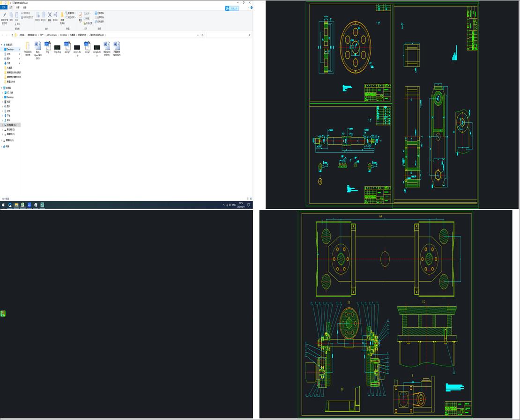Click the Copy to icon in the Organize group

(43, 16)
